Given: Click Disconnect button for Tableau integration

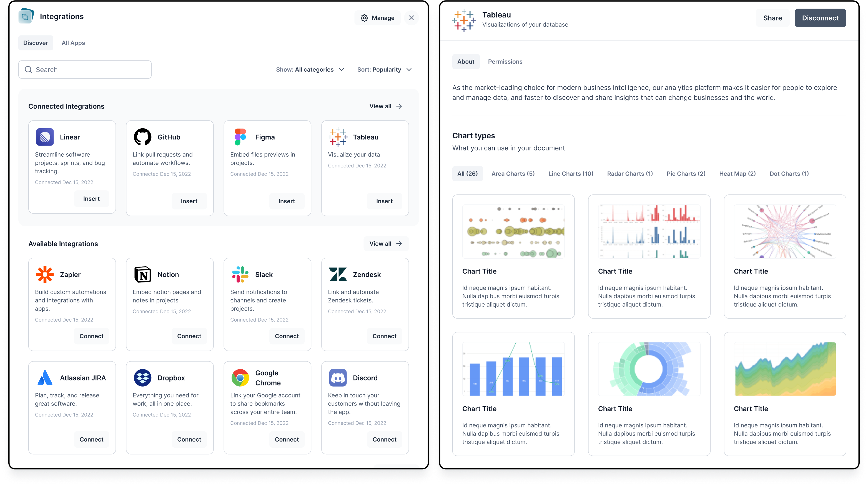Looking at the screenshot, I should 819,18.
